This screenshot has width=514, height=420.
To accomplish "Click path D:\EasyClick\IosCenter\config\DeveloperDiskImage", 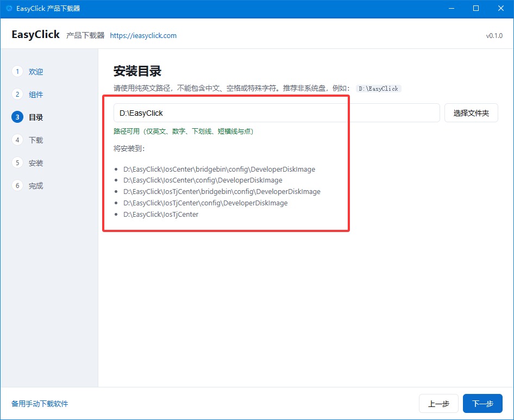I will (x=203, y=180).
